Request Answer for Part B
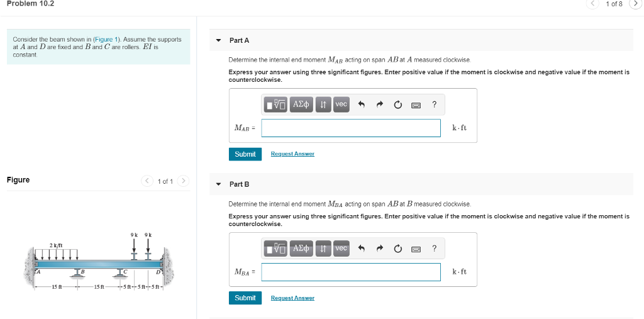 [x=292, y=298]
